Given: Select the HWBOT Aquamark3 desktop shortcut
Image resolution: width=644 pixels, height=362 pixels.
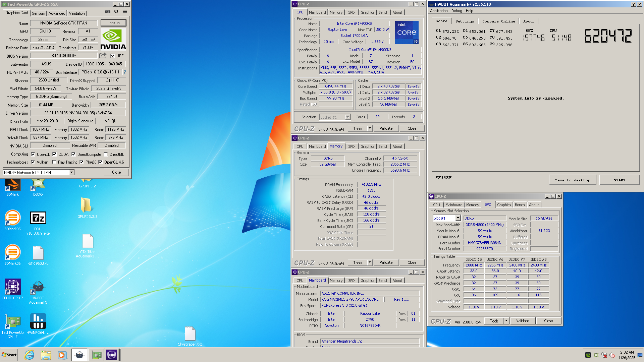Looking at the screenshot, I should [x=38, y=292].
